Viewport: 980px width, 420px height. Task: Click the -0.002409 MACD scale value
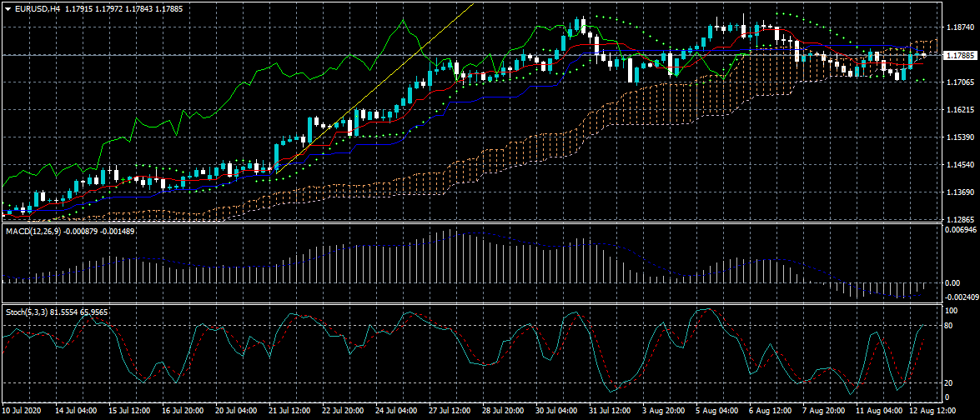(961, 297)
